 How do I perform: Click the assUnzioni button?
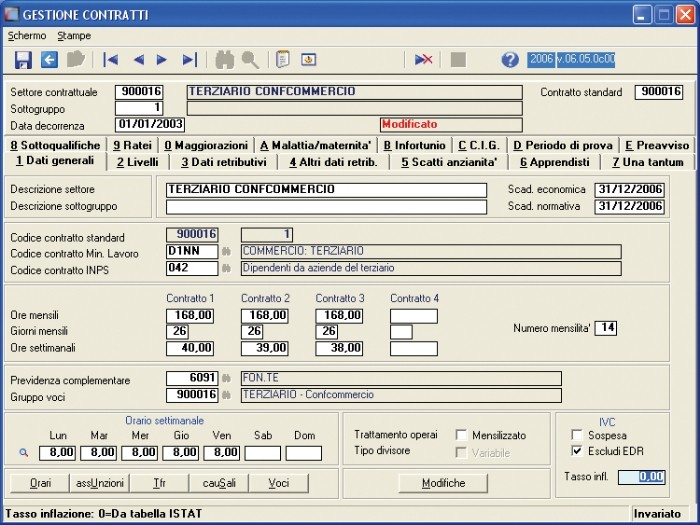[100, 483]
